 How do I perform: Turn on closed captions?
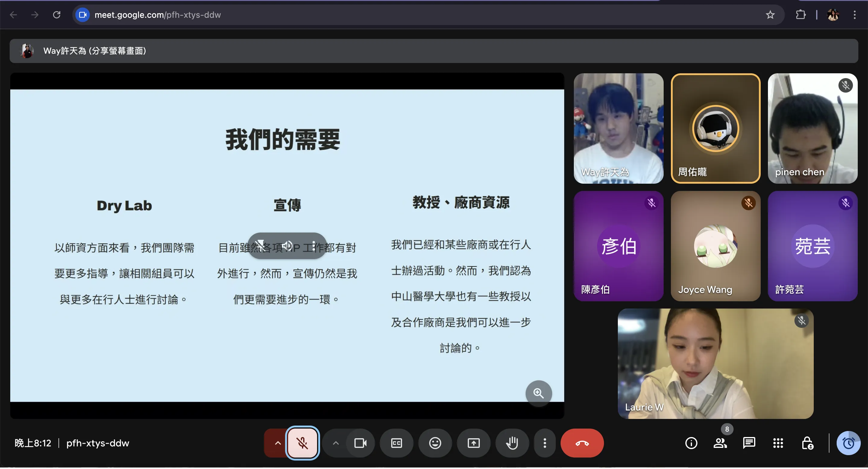click(396, 443)
